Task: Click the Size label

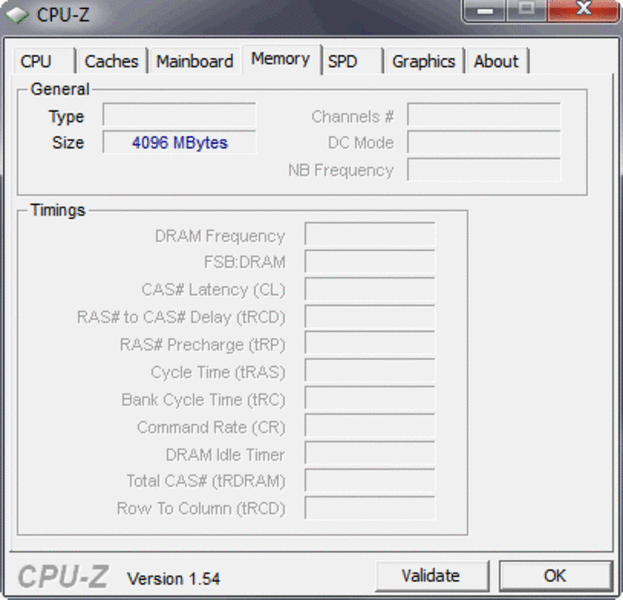Action: (x=68, y=143)
